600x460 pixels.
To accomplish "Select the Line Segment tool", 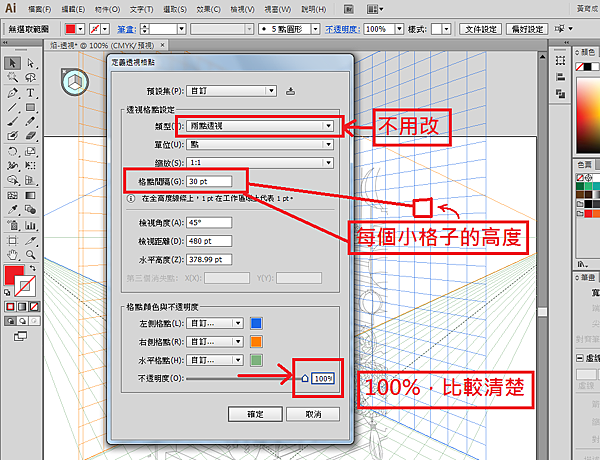I will point(12,107).
